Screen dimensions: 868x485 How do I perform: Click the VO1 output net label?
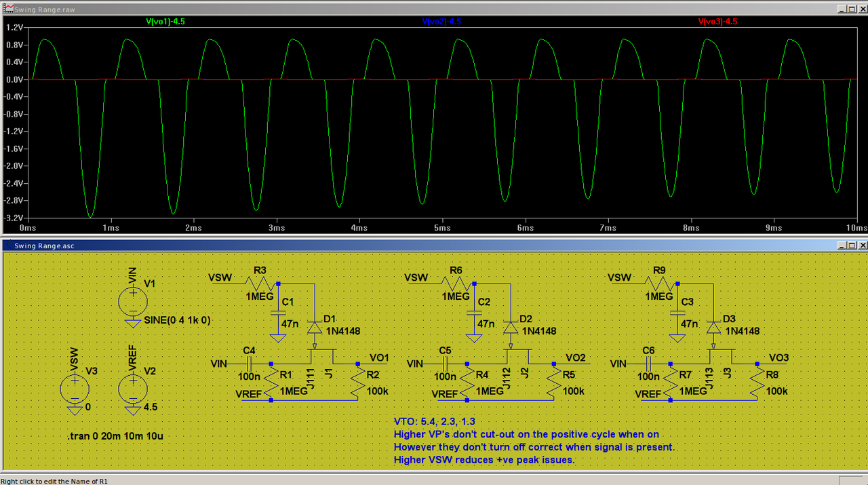coord(379,357)
